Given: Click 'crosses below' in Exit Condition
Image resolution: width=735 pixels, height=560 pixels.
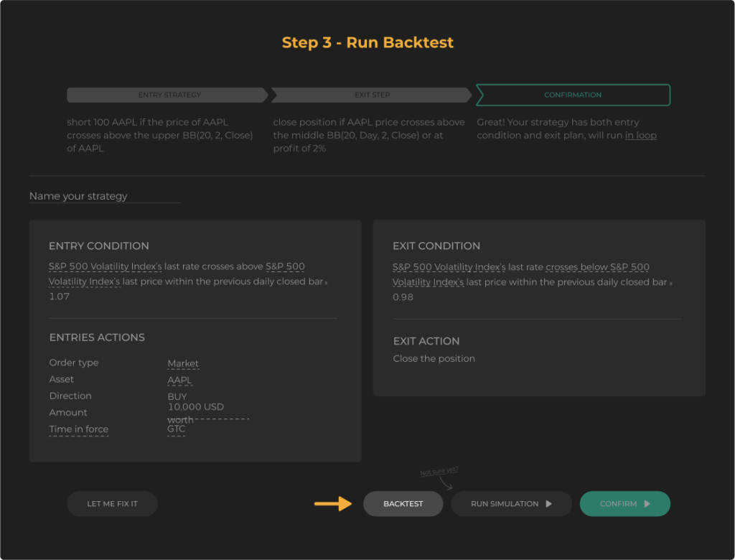Looking at the screenshot, I should point(576,267).
